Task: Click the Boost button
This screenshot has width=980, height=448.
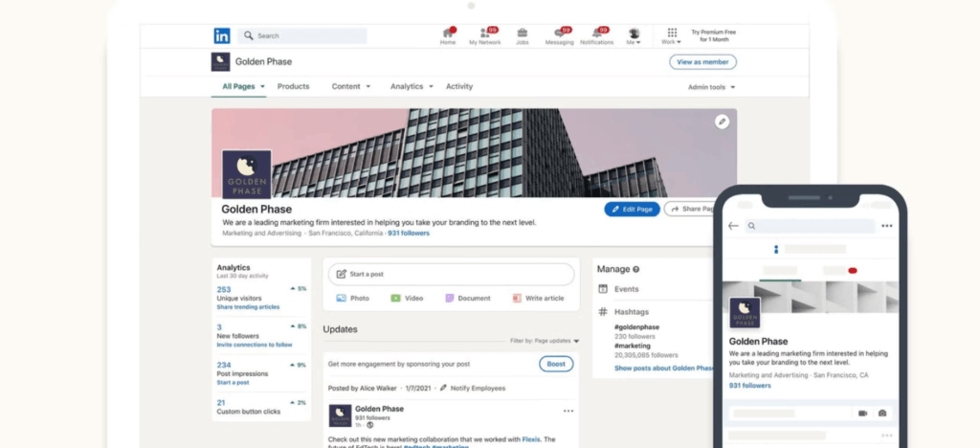Action: click(x=556, y=364)
